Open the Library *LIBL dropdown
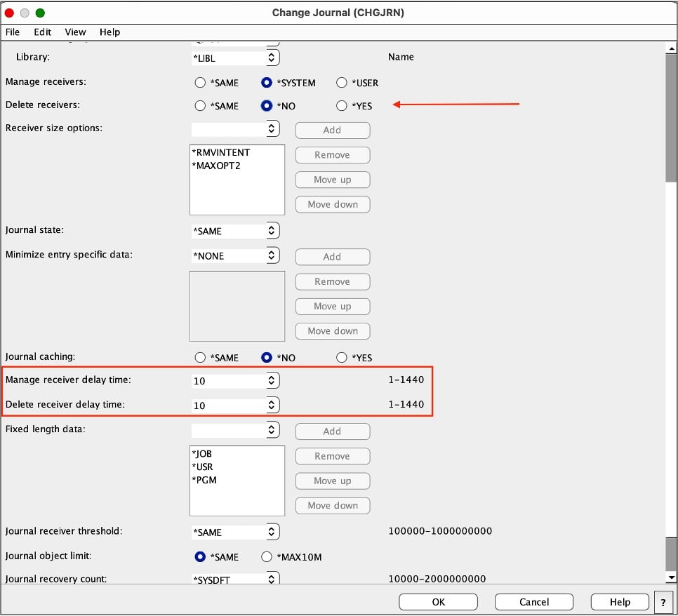The image size is (678, 616). click(x=272, y=58)
